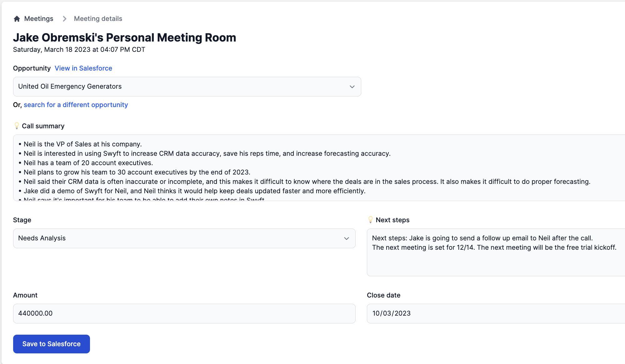The height and width of the screenshot is (364, 625).
Task: Click the Close date field
Action: tap(496, 313)
